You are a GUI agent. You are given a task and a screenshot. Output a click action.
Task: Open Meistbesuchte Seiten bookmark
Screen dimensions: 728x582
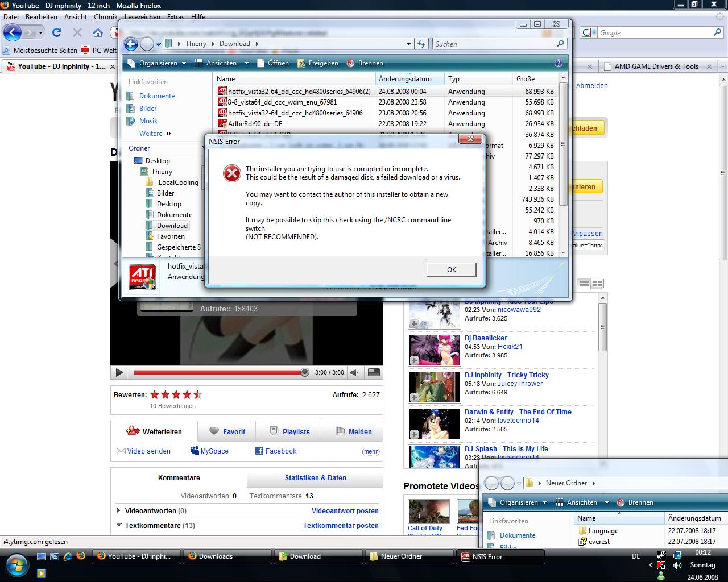(40, 51)
